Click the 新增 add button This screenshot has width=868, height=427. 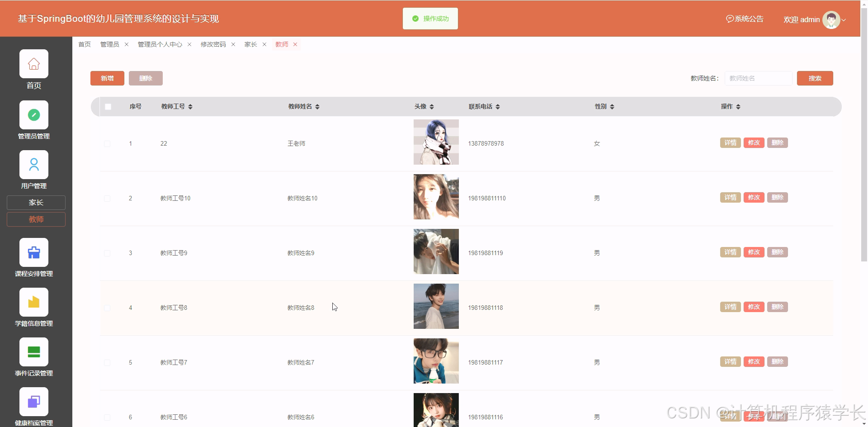[107, 78]
